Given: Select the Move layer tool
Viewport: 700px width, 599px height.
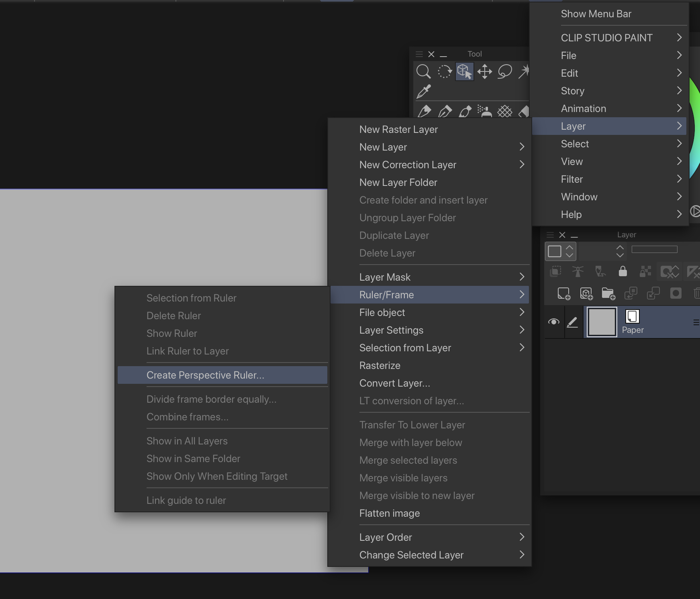Looking at the screenshot, I should coord(485,72).
